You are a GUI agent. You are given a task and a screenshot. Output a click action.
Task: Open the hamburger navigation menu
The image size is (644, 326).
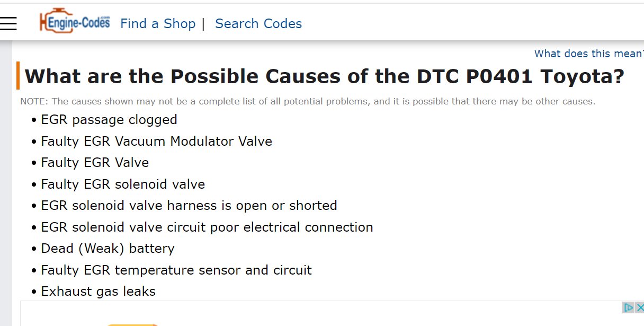[x=8, y=23]
